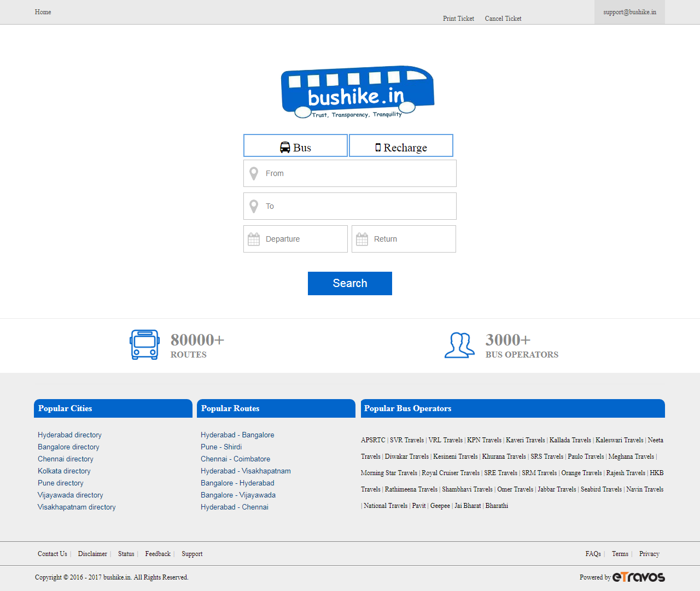The height and width of the screenshot is (591, 700).
Task: Click the eTravos logo in footer
Action: click(x=639, y=577)
